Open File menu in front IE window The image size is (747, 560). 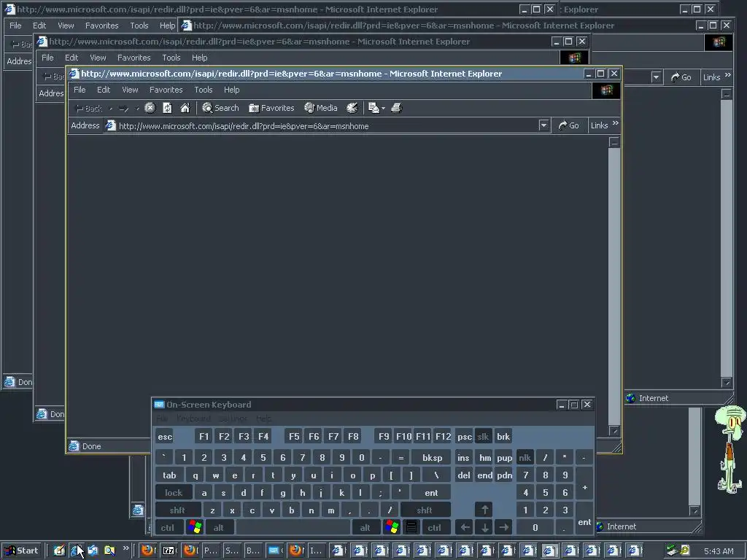coord(80,90)
